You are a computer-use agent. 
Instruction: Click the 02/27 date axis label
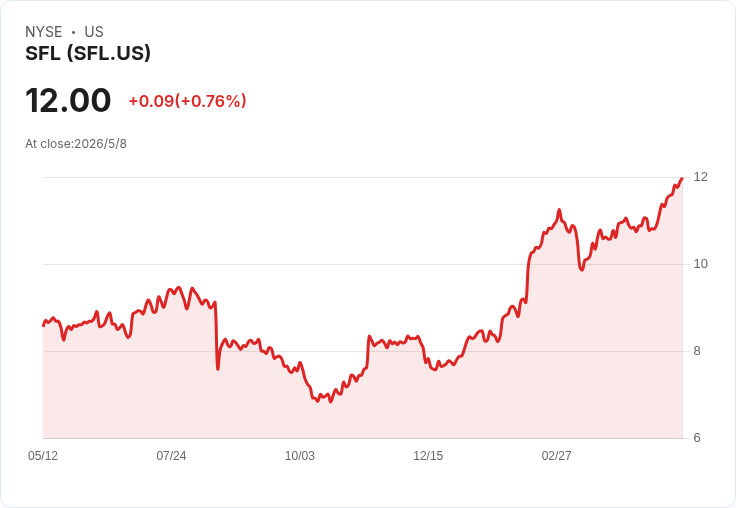click(556, 455)
